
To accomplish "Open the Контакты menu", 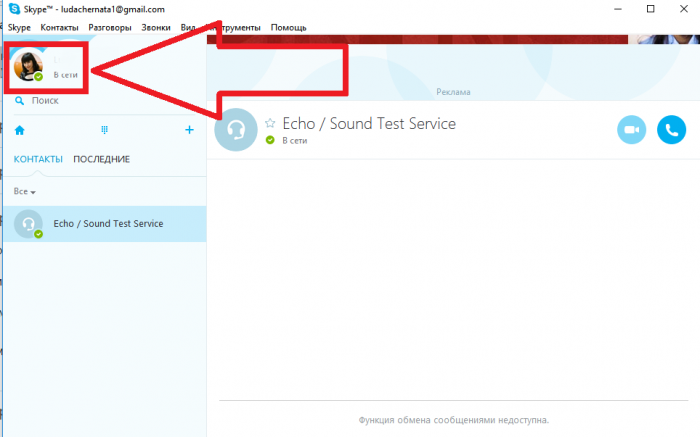I will coord(59,28).
